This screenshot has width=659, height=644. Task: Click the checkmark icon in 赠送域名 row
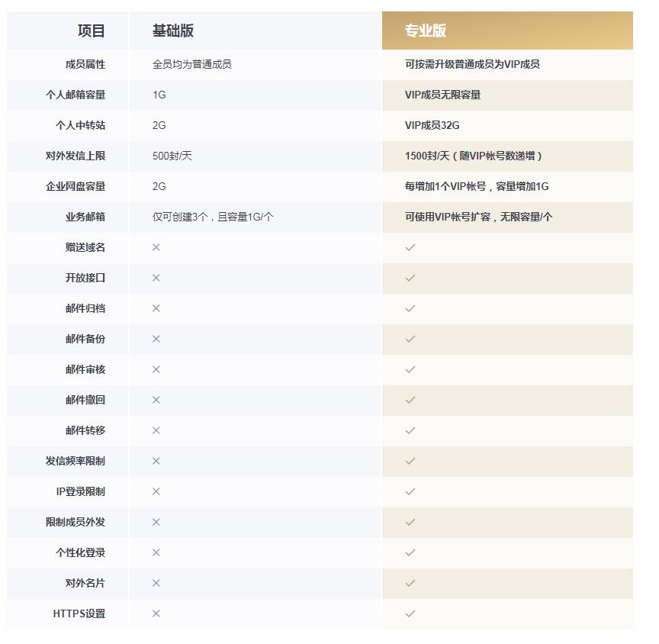[x=410, y=247]
